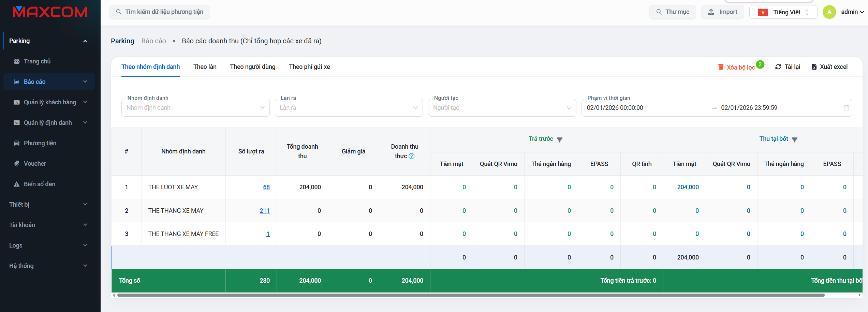Switch to the Theo phí gửi xe tab

(309, 67)
